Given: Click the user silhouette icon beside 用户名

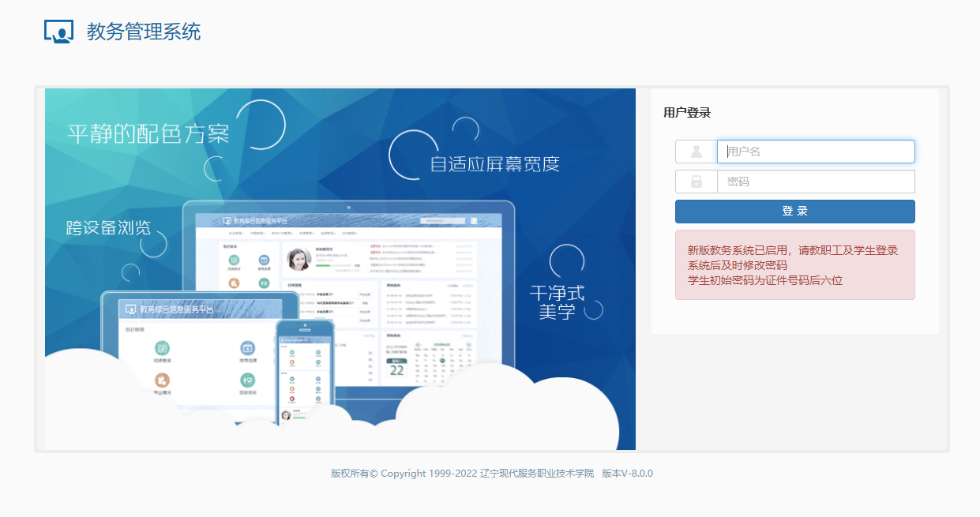Looking at the screenshot, I should (x=696, y=152).
